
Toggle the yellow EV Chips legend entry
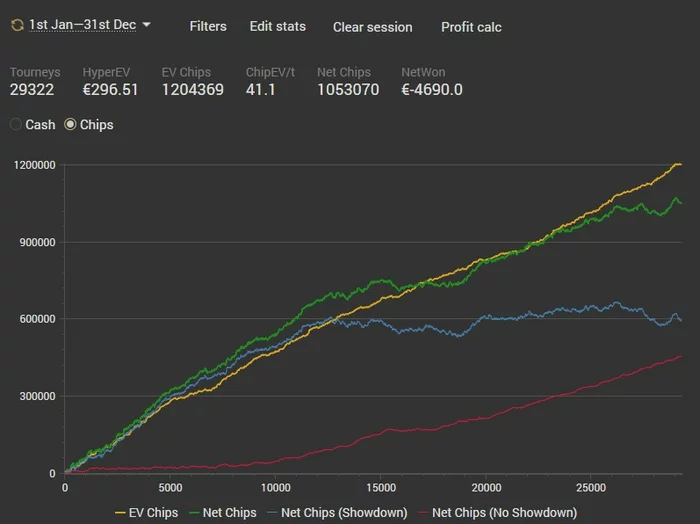[x=147, y=512]
